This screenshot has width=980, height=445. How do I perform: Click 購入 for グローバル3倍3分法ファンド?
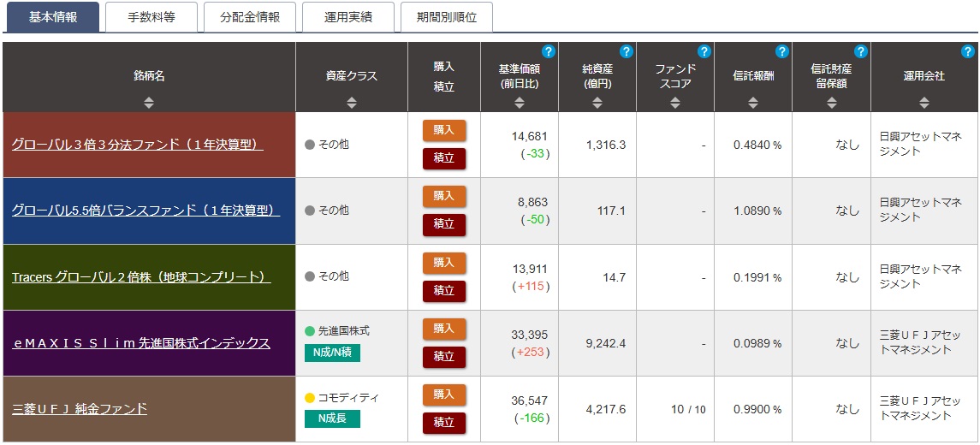coord(444,130)
